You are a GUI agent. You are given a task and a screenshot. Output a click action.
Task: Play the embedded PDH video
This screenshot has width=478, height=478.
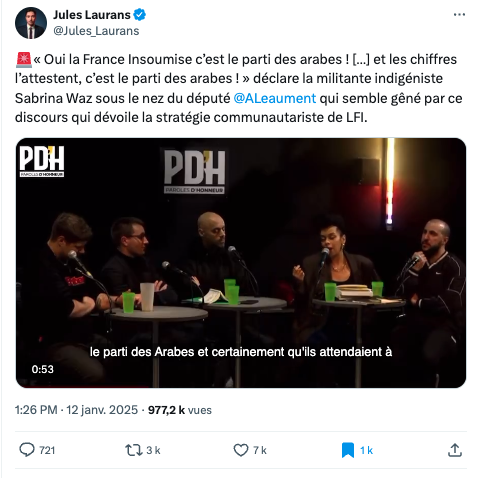click(241, 263)
